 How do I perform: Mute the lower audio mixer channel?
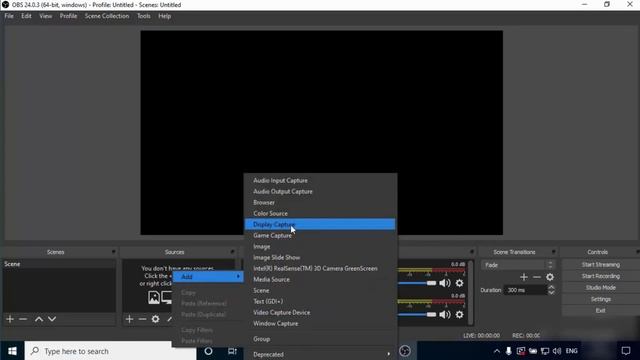click(445, 314)
